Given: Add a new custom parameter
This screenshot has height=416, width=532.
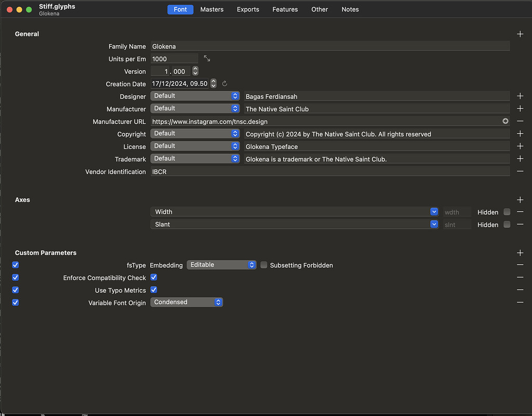Looking at the screenshot, I should coord(520,253).
